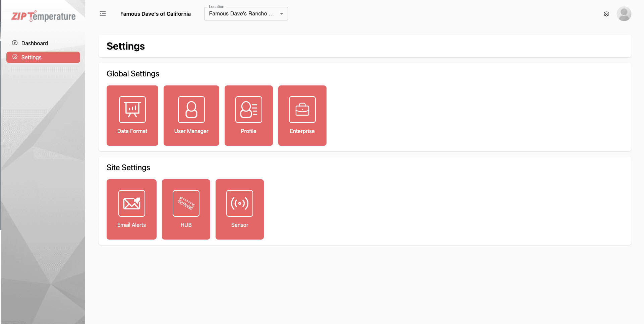
Task: Click the Data Format label
Action: click(132, 131)
